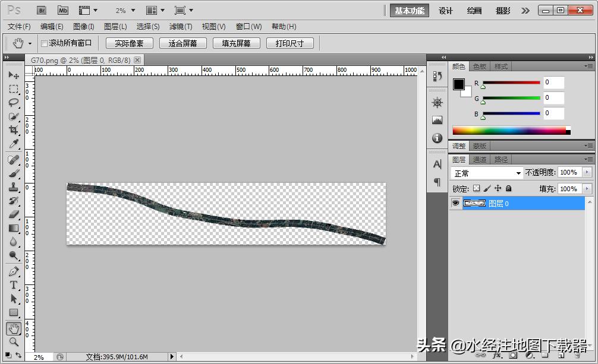The image size is (598, 364).
Task: Switch to the 通道 tab
Action: [480, 159]
